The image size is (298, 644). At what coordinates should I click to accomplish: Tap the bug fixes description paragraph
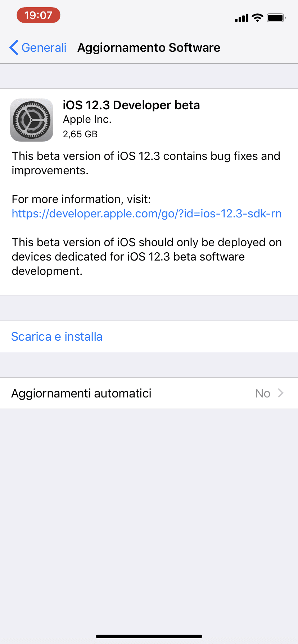[146, 163]
